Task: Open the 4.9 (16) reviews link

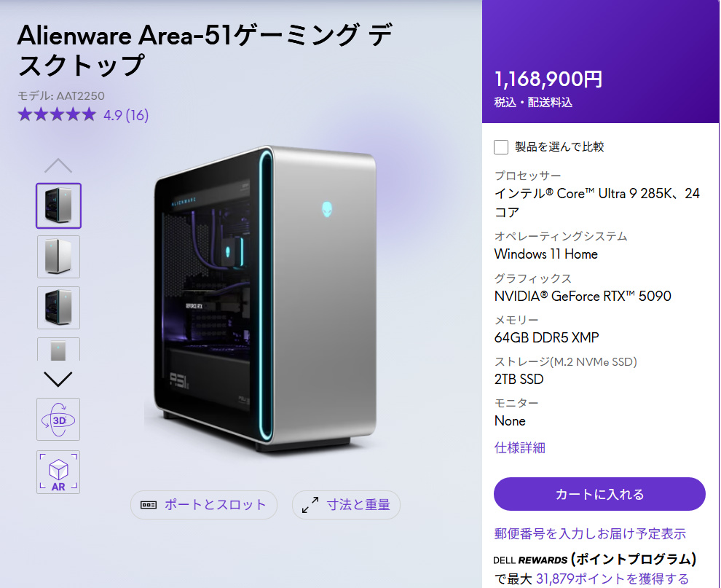Action: 126,115
